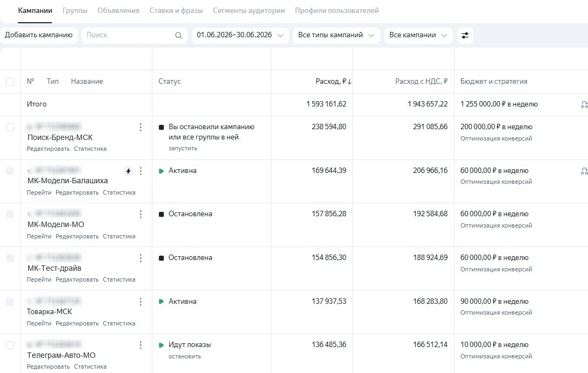Click остановить link for Телеграм-Авто-МО
588x373 pixels.
pos(185,356)
